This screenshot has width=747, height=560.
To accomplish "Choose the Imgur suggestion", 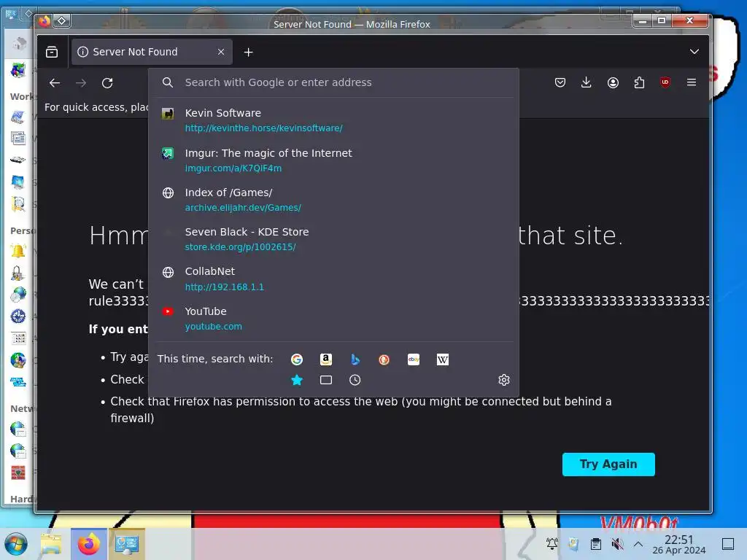I will [333, 160].
